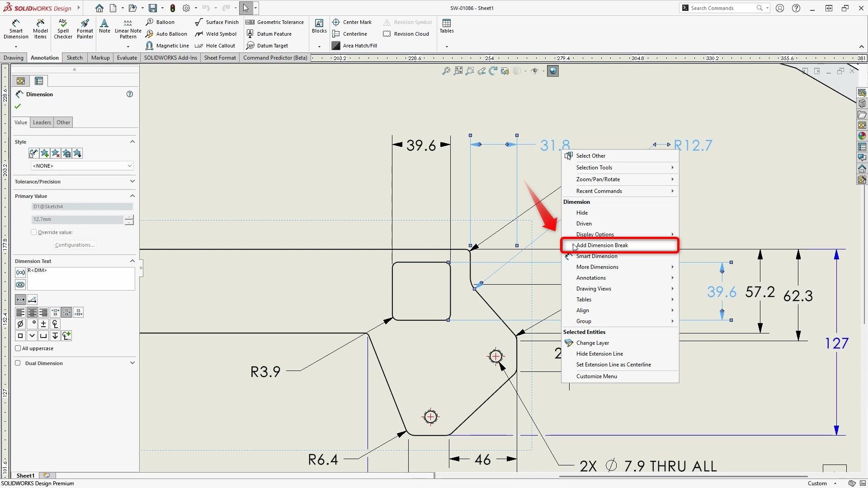Select the Smart Dimension tool
The width and height of the screenshot is (868, 488).
(16, 29)
